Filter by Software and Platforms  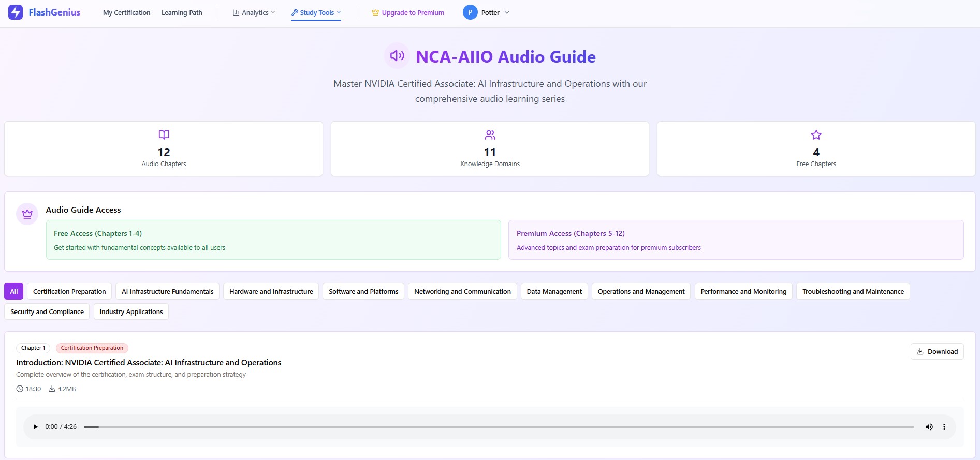pos(363,291)
